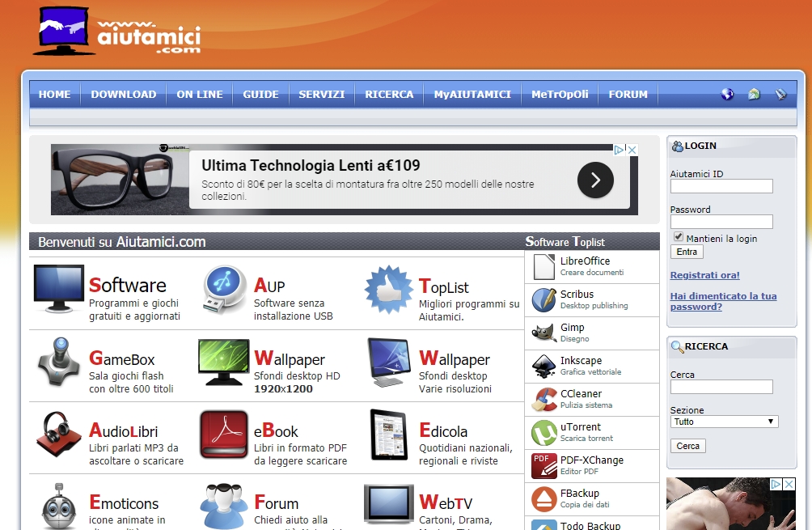Image resolution: width=812 pixels, height=530 pixels.
Task: Open the MyAIUTAMICI menu
Action: coord(472,95)
